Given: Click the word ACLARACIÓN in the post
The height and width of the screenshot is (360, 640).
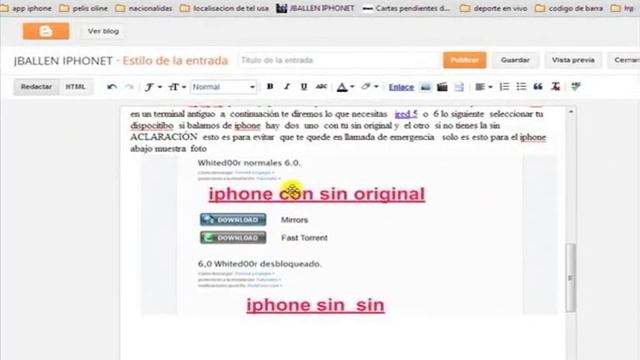Looking at the screenshot, I should pos(164,137).
